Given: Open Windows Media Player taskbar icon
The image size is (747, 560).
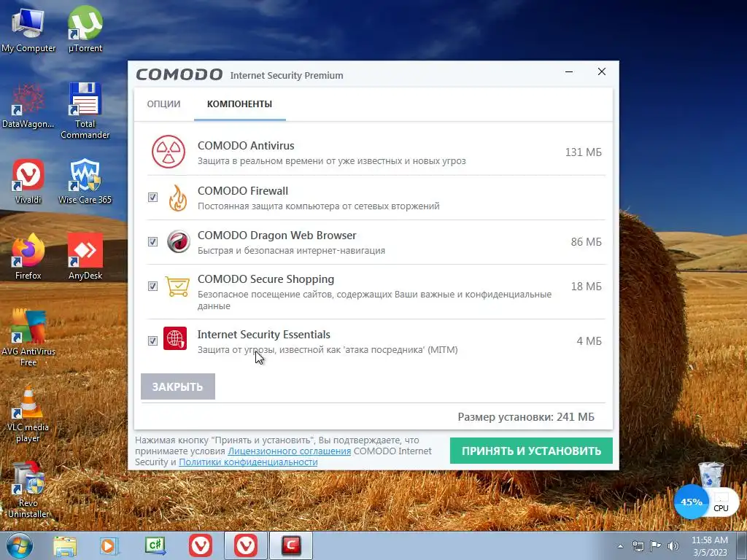Looking at the screenshot, I should pyautogui.click(x=109, y=545).
